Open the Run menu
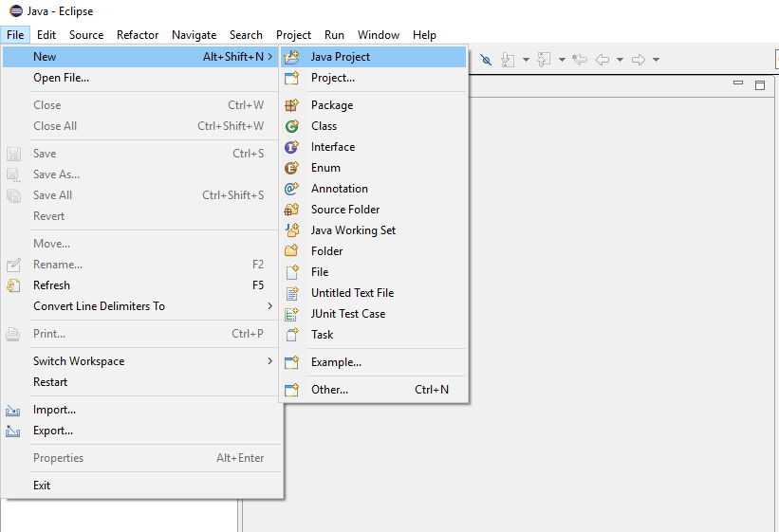This screenshot has height=532, width=779. pyautogui.click(x=334, y=35)
